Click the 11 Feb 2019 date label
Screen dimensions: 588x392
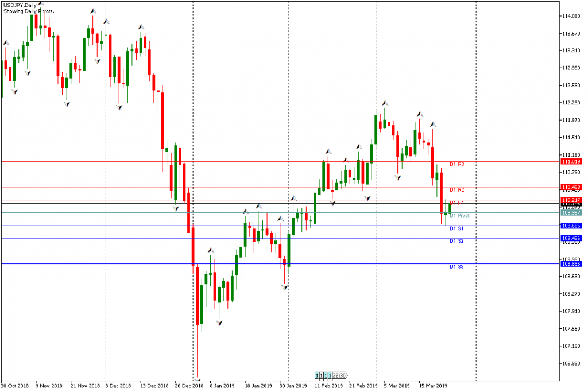328,386
